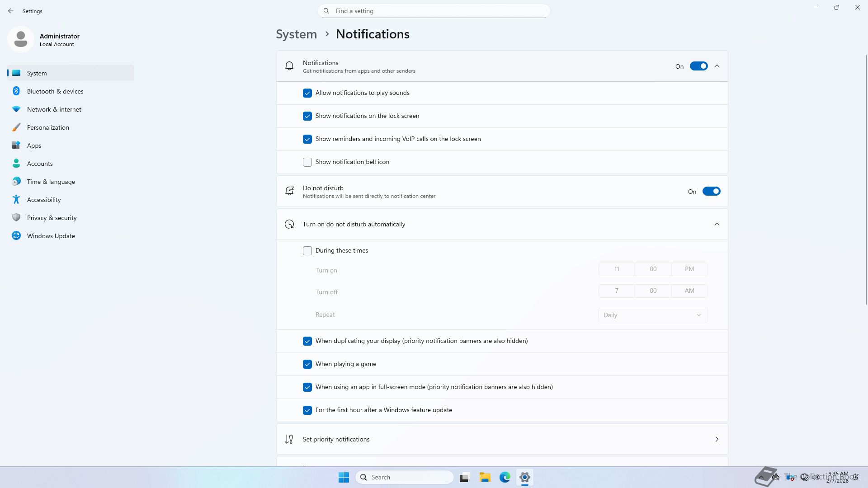
Task: Open Privacy & security settings
Action: (52, 218)
